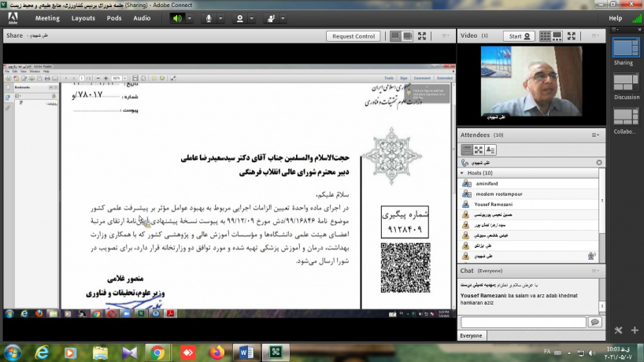This screenshot has width=644, height=362.
Task: Maximize the Share pod to full screen
Action: click(x=422, y=36)
